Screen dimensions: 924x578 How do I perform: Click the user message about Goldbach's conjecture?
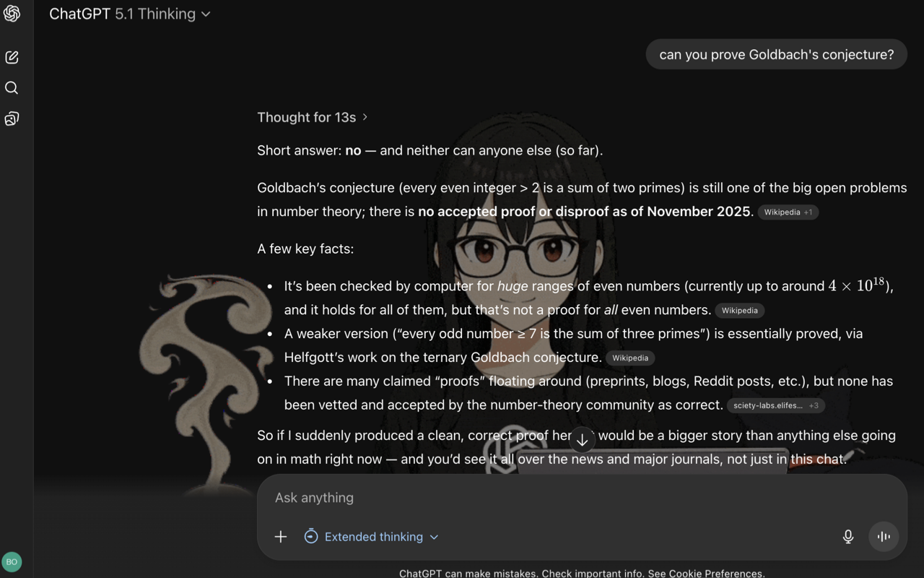776,54
